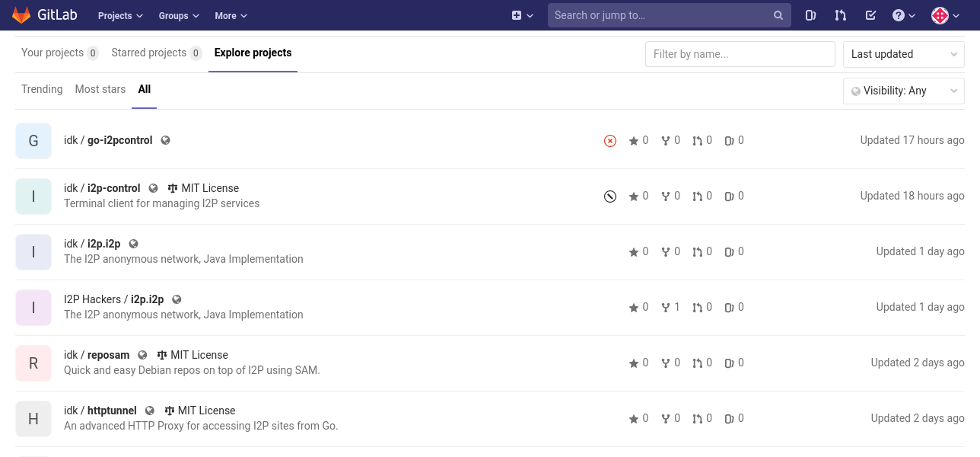The width and height of the screenshot is (980, 457).
Task: Open the Help question mark menu
Action: pos(903,15)
